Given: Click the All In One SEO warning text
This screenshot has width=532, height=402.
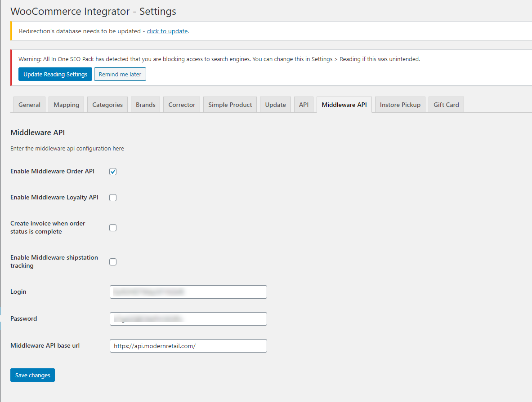Looking at the screenshot, I should pos(219,59).
